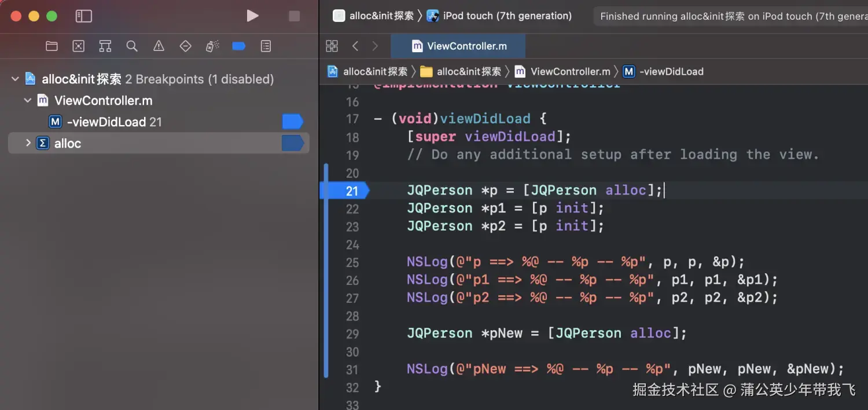
Task: Toggle the -viewDidLoad 21 breakpoint indicator
Action: tap(292, 122)
